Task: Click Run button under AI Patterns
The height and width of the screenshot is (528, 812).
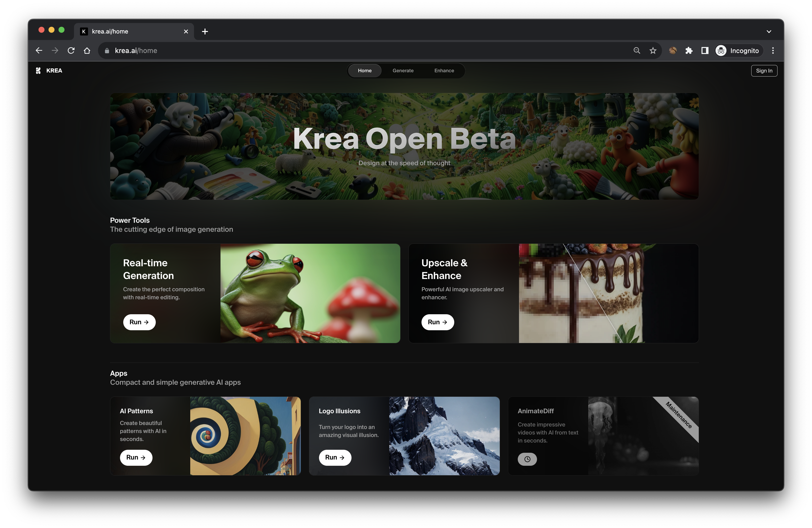Action: [135, 457]
